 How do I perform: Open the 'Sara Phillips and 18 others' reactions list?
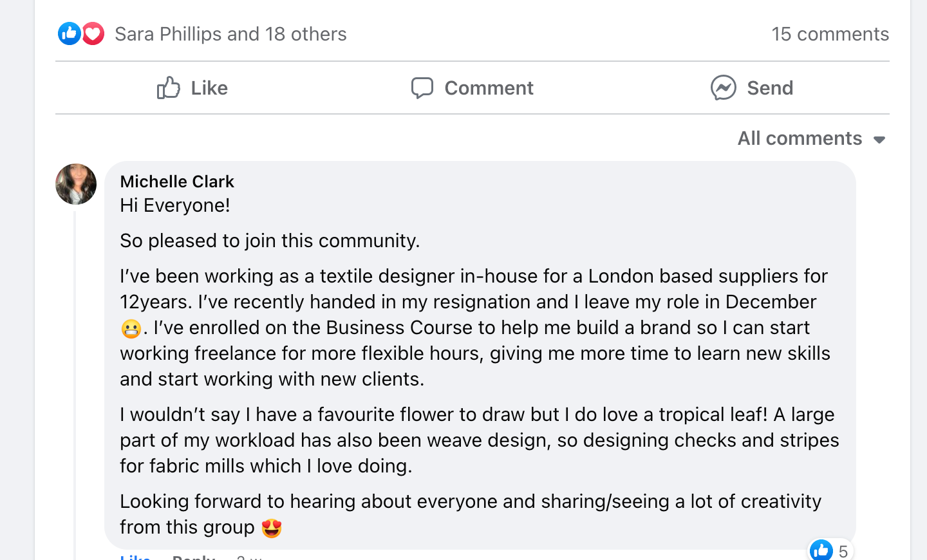[x=230, y=34]
